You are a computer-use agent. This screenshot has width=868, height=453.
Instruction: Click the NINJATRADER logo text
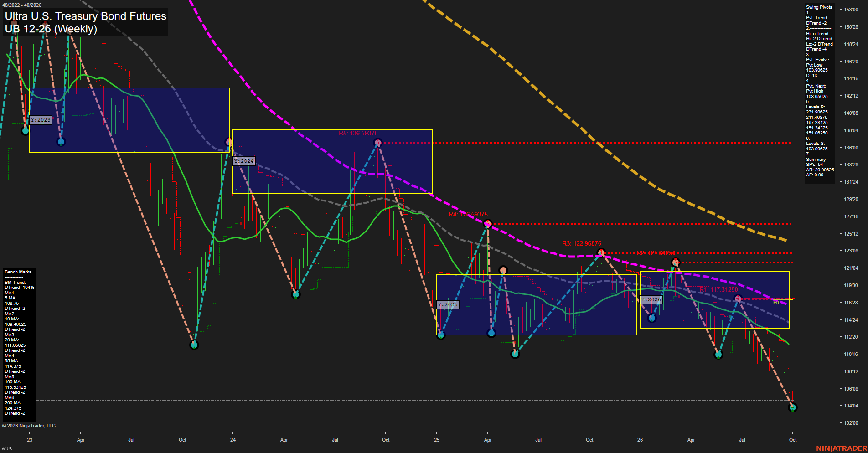click(842, 448)
